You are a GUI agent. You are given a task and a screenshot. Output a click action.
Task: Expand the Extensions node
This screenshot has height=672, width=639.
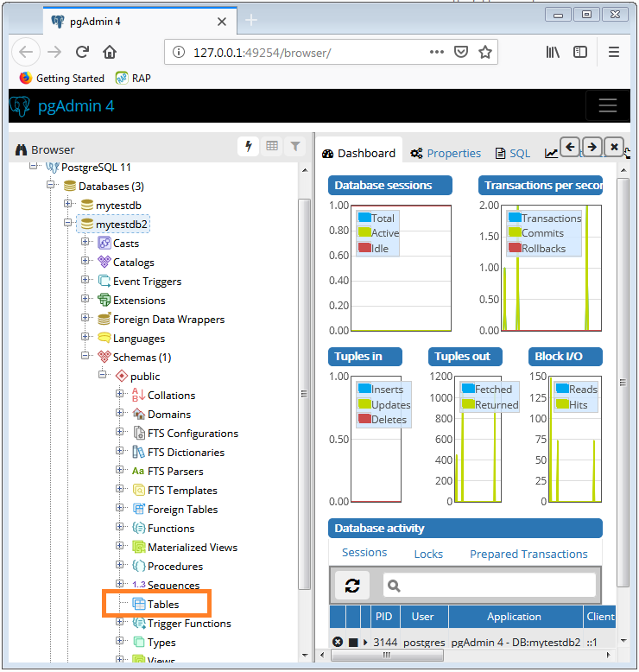pyautogui.click(x=85, y=298)
